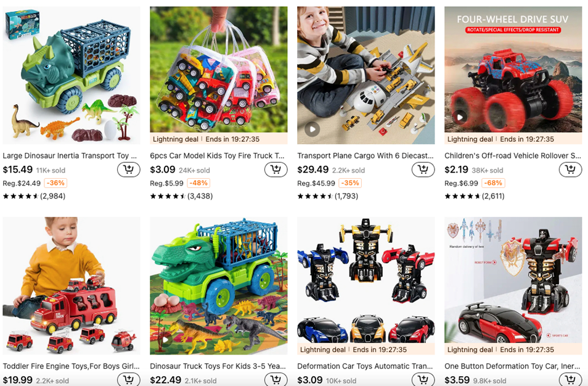Add Transport Plane Cargo toy to cart
588x386 pixels.
pos(423,170)
